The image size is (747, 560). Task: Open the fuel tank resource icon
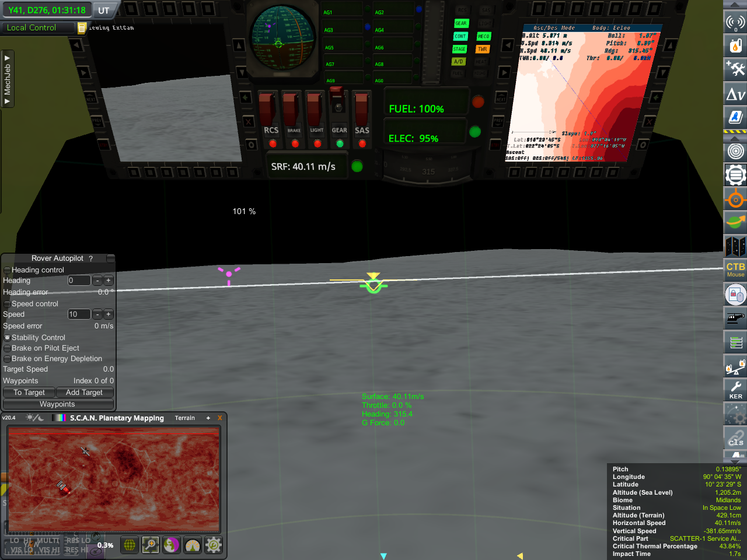pyautogui.click(x=735, y=45)
